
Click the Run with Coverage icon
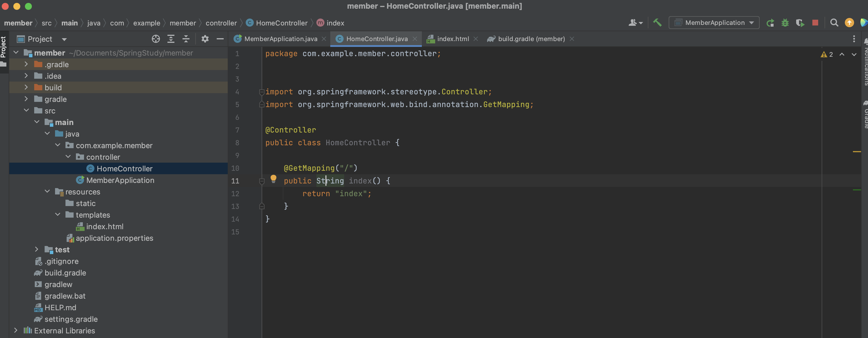point(800,23)
